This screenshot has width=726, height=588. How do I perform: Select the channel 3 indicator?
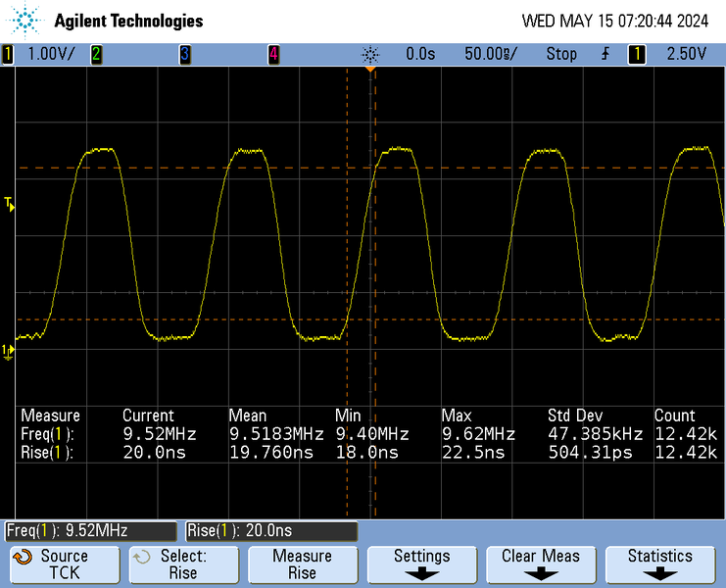click(x=184, y=55)
